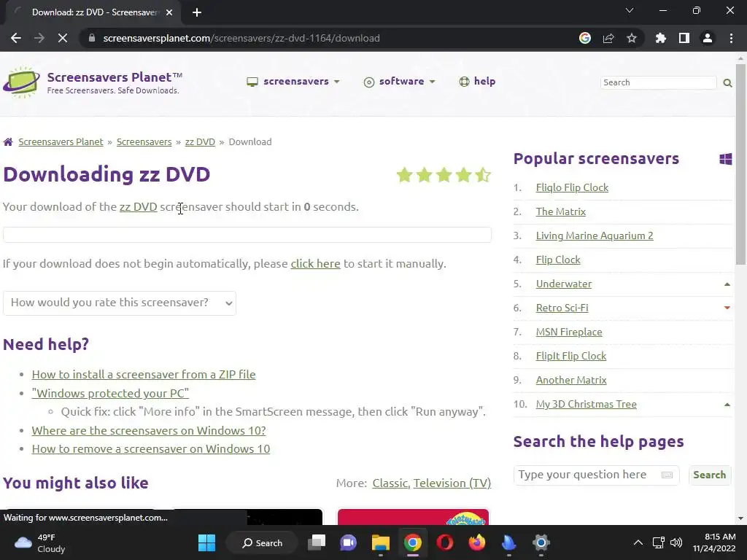This screenshot has width=747, height=560.
Task: Open the MSN Fireplace link
Action: point(569,332)
